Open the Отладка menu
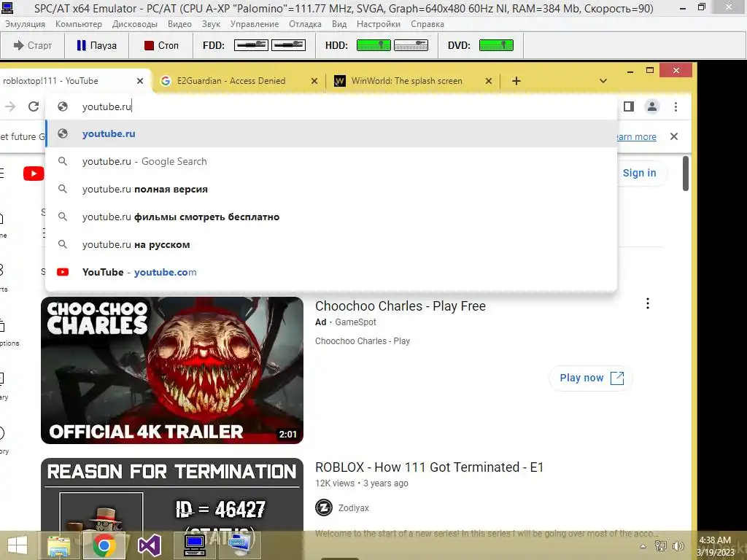The width and height of the screenshot is (747, 560). tap(305, 24)
